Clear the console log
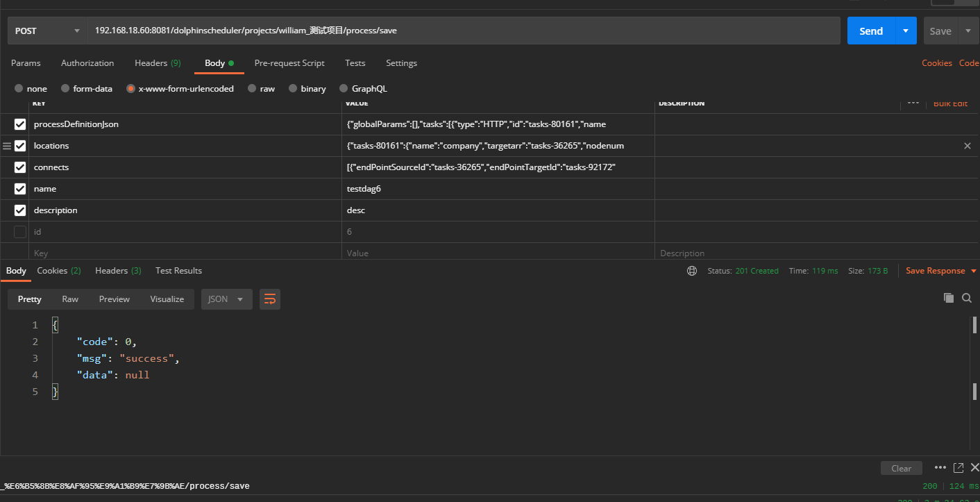Image resolution: width=980 pixels, height=502 pixels. click(x=902, y=468)
